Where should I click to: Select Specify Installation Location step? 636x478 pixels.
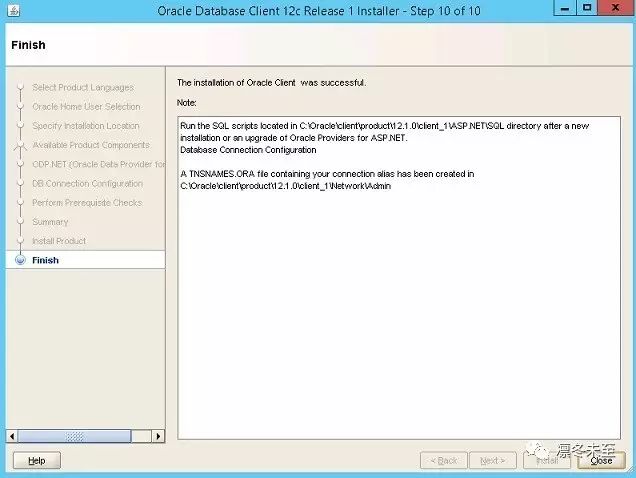click(x=86, y=126)
